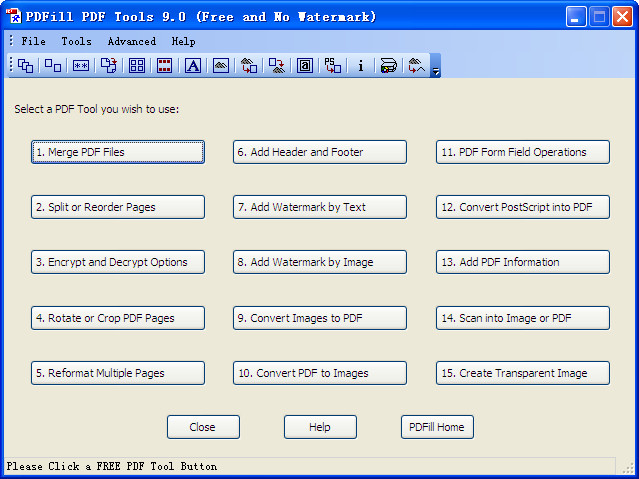Click the Close button at the bottom
Viewport: 639px width, 479px height.
(x=203, y=427)
